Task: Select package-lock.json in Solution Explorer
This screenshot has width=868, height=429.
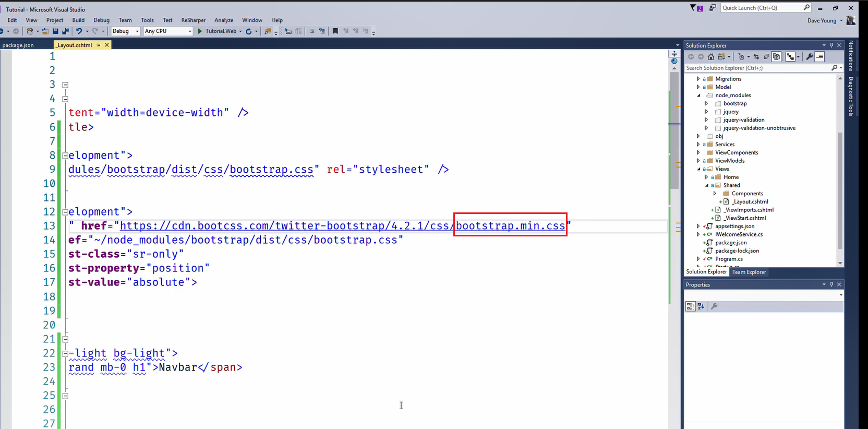Action: tap(737, 251)
